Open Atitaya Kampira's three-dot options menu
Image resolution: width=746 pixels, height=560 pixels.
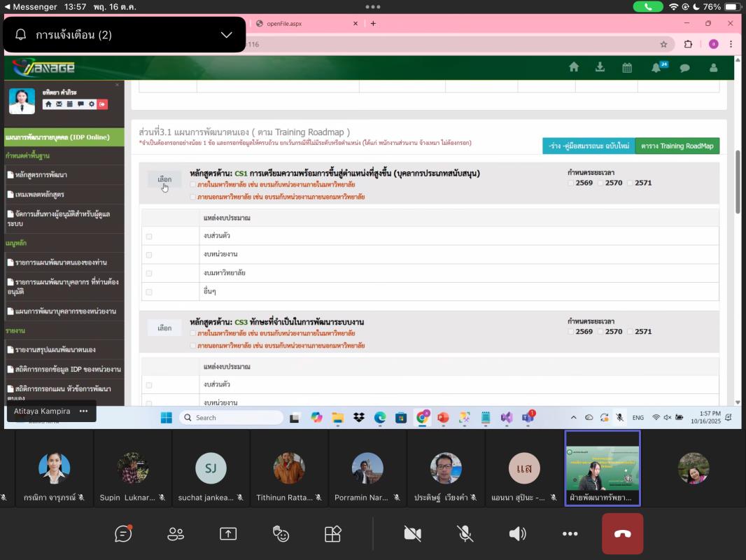click(x=84, y=412)
